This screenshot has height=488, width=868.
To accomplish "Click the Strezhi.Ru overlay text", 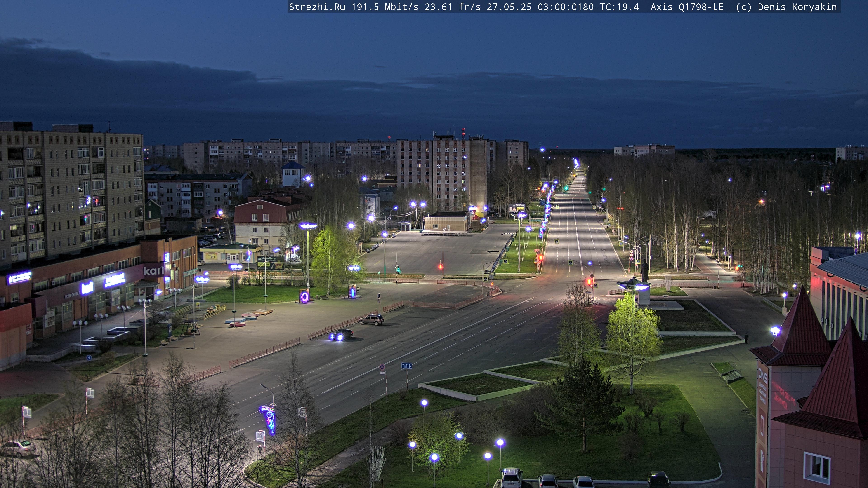I will point(317,7).
